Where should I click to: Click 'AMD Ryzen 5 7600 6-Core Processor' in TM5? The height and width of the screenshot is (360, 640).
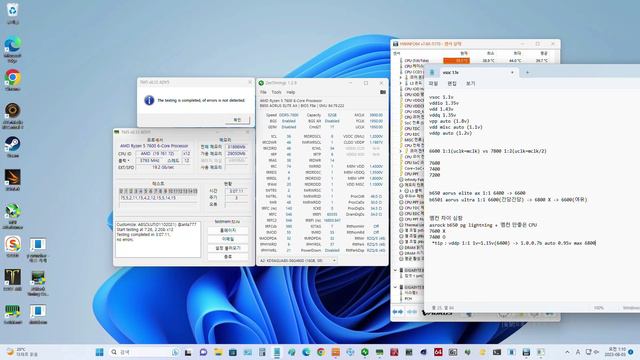coord(154,146)
